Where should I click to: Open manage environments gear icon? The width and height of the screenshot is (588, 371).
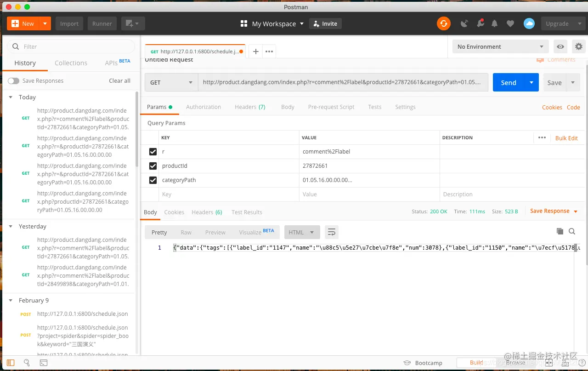[x=579, y=46]
